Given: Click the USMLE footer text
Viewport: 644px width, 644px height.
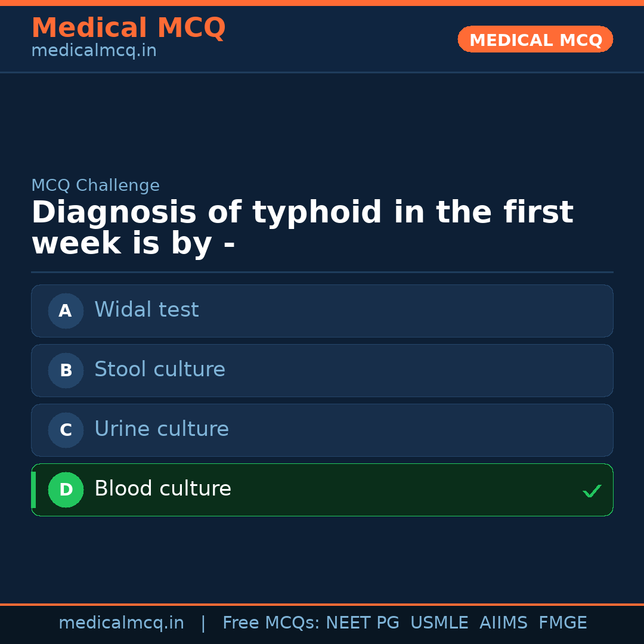Looking at the screenshot, I should (x=439, y=623).
